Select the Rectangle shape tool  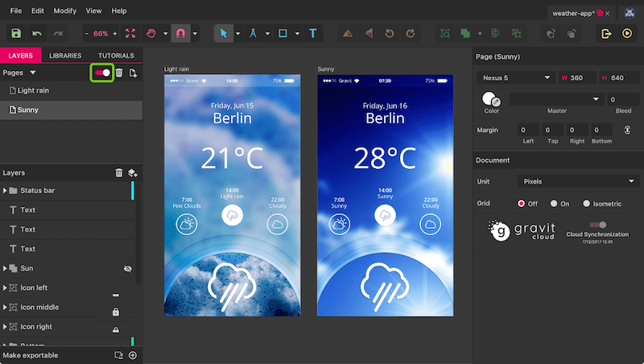point(283,34)
